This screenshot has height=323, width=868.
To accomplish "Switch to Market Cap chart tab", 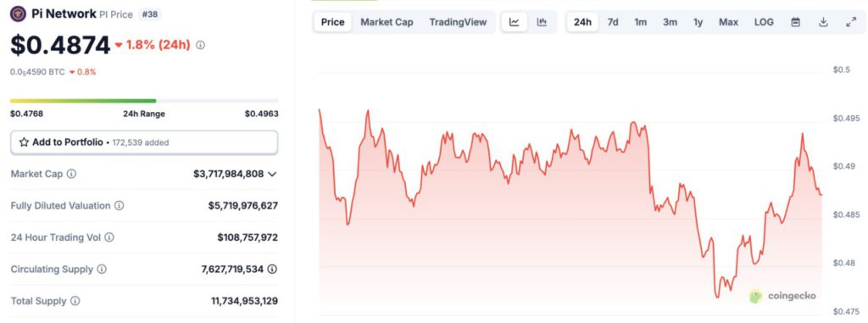I will (387, 22).
